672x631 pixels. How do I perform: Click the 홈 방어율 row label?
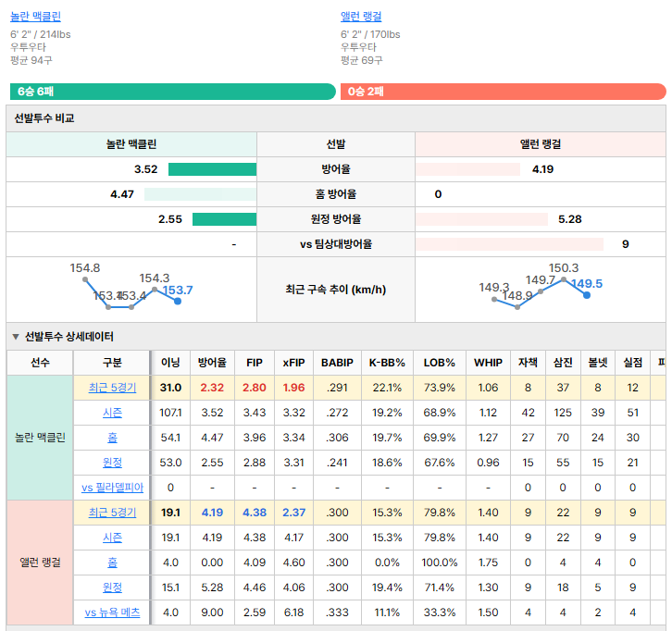[x=336, y=194]
